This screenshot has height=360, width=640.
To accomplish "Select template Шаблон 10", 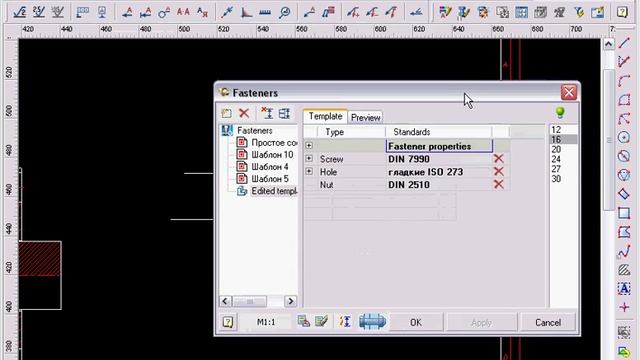I will click(272, 155).
